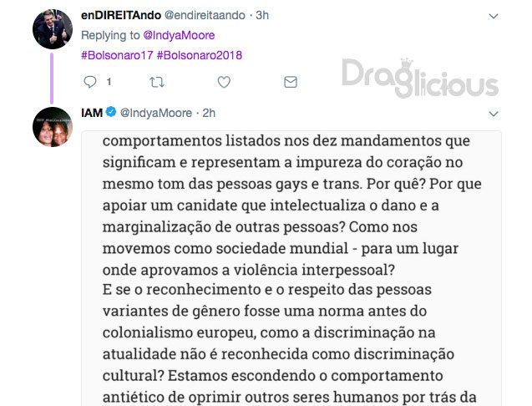
Task: Expand enDIREITAndo tweet options chevron
Action: 494,16
